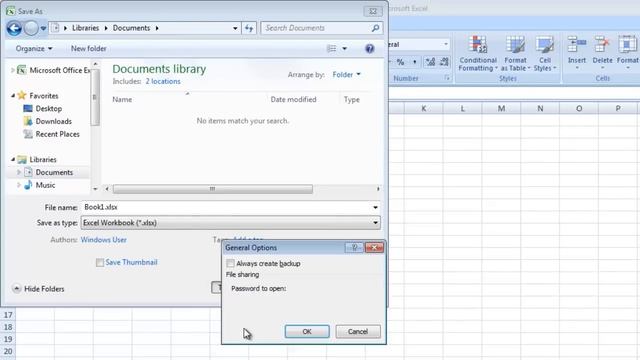640x360 pixels.
Task: Click the refresh button next to address bar
Action: [249, 28]
